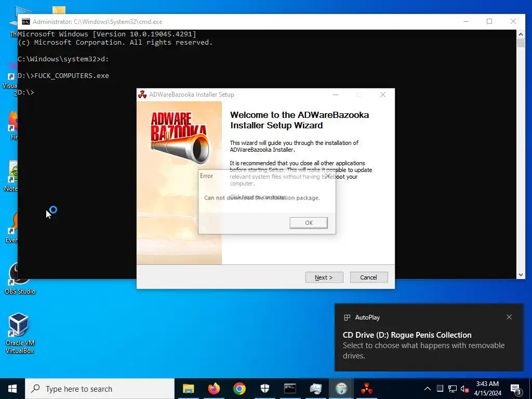Click the ADWareBazooka icon in installer title bar
532x399 pixels.
coord(142,95)
